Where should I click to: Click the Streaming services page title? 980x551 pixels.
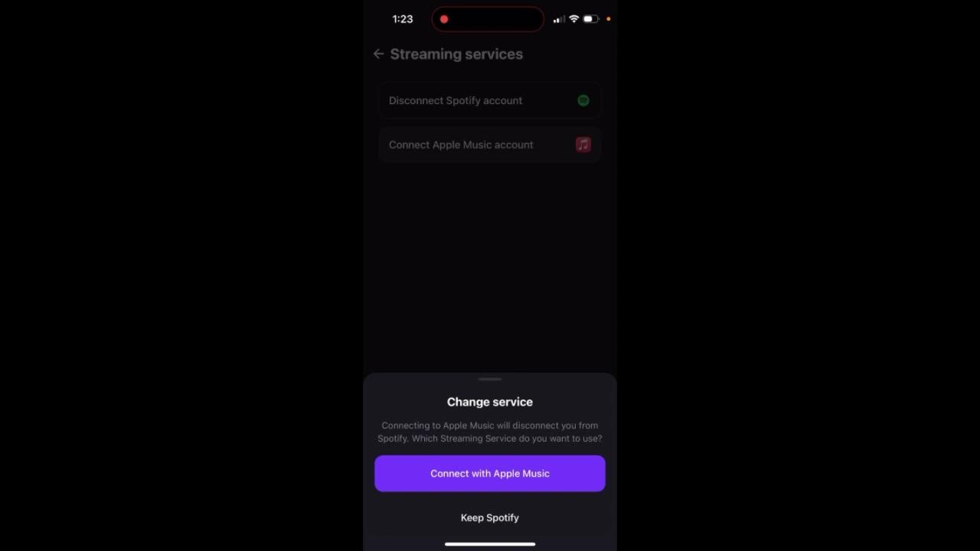point(456,54)
